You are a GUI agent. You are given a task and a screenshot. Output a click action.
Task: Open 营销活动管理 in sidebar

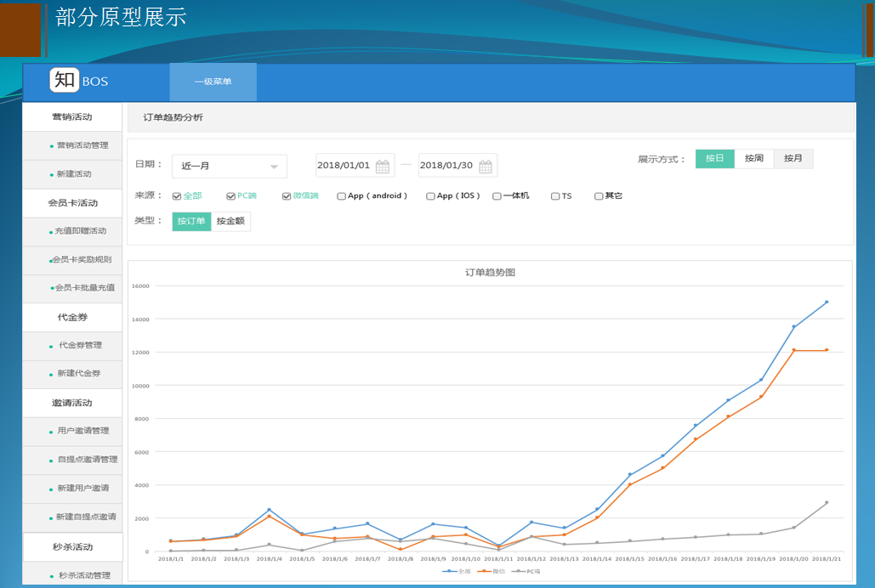[x=72, y=145]
